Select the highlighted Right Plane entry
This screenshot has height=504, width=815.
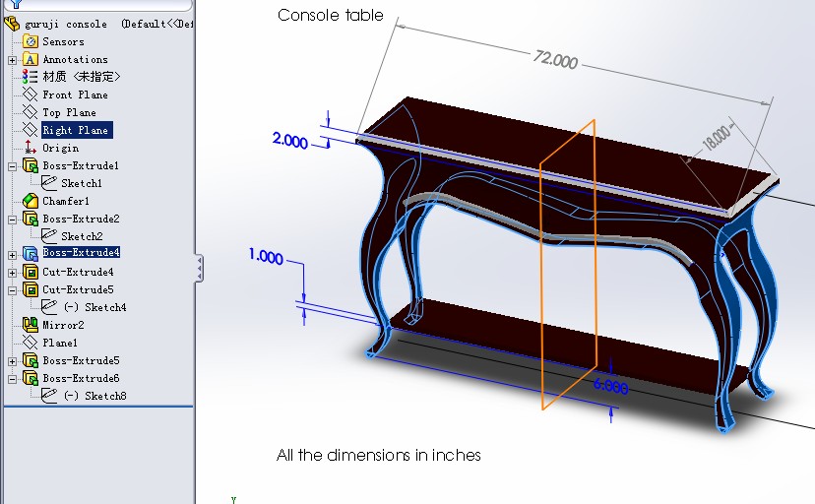point(77,130)
